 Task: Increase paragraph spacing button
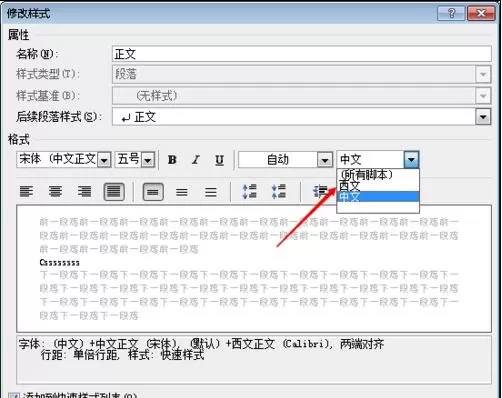[250, 192]
